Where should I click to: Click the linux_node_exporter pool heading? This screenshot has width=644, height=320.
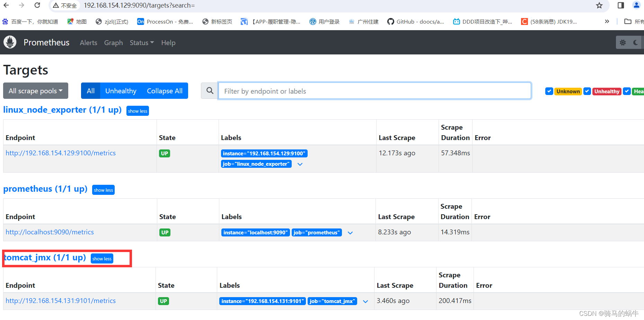pyautogui.click(x=62, y=110)
